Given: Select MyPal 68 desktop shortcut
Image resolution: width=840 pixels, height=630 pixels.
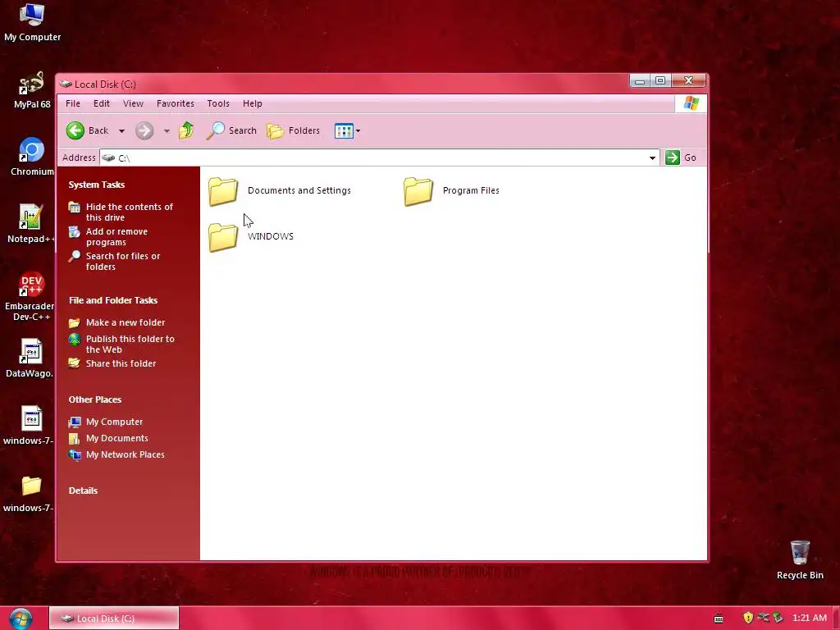Looking at the screenshot, I should coord(32,90).
